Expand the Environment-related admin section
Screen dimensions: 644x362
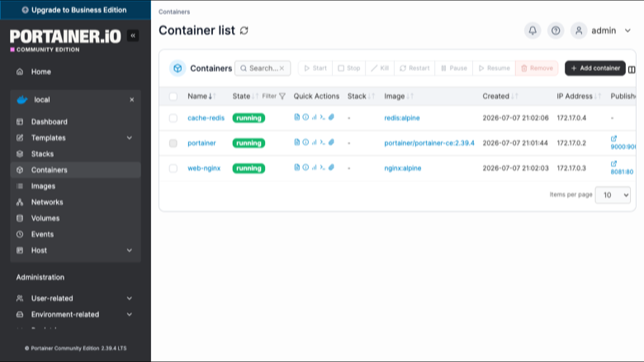76,314
